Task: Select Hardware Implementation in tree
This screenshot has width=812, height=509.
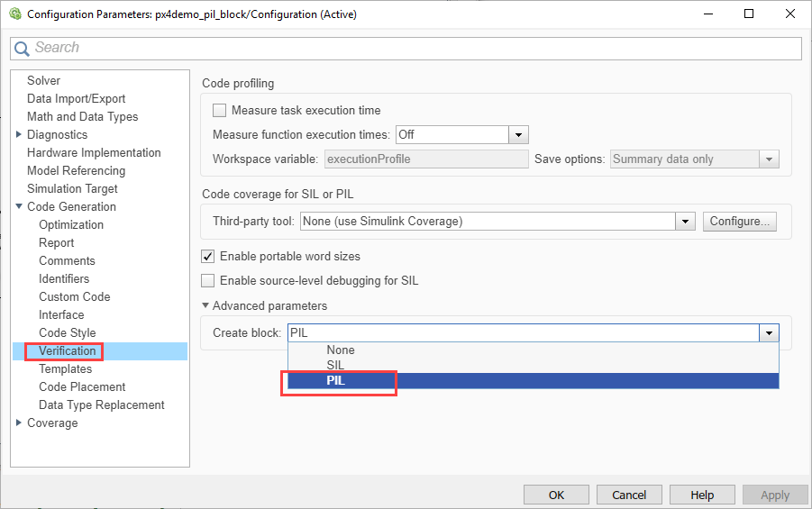Action: coord(94,153)
